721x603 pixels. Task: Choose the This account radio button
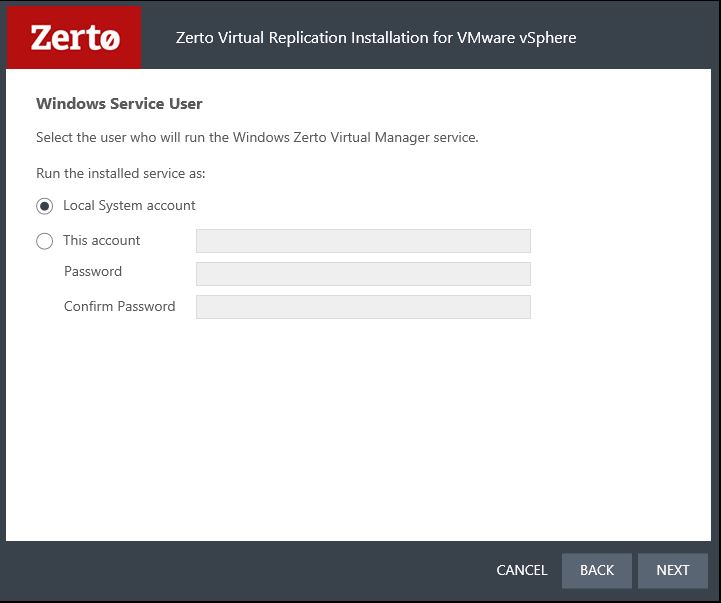[45, 241]
